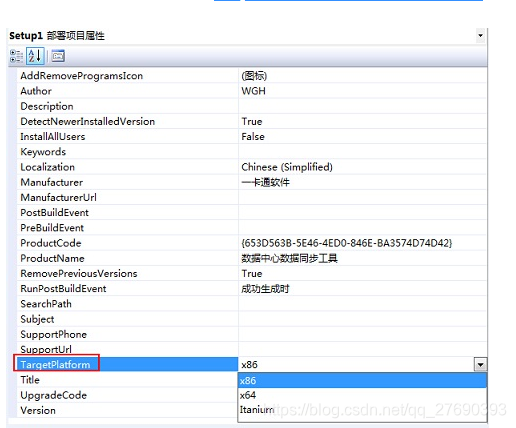Click the Chinese (Simplified) value
Image resolution: width=516 pixels, height=428 pixels.
287,167
